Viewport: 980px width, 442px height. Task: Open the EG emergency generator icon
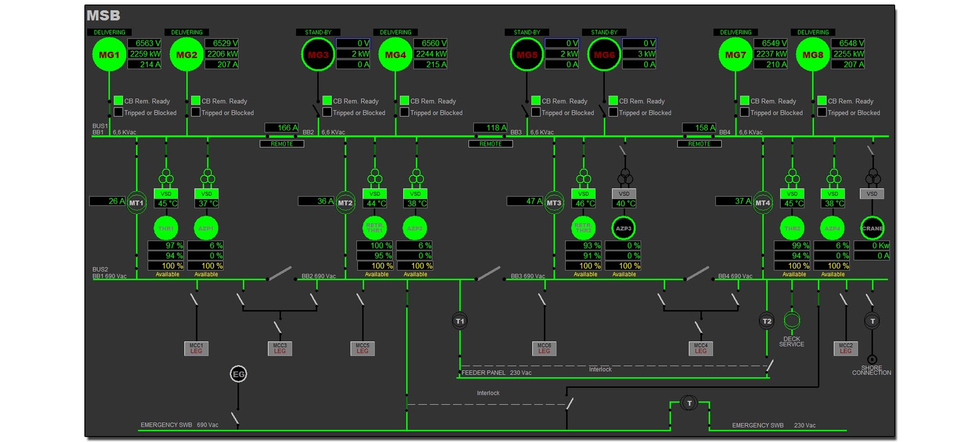pyautogui.click(x=238, y=374)
